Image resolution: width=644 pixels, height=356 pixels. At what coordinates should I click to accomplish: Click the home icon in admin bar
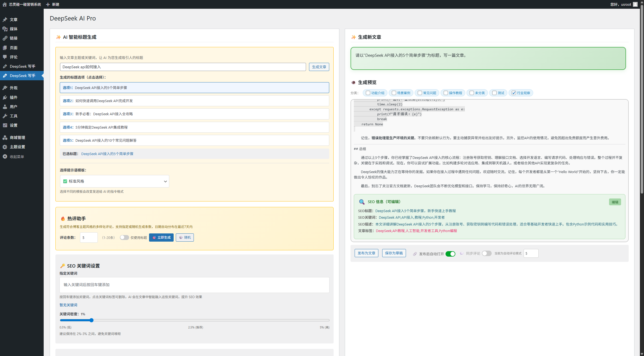click(5, 4)
